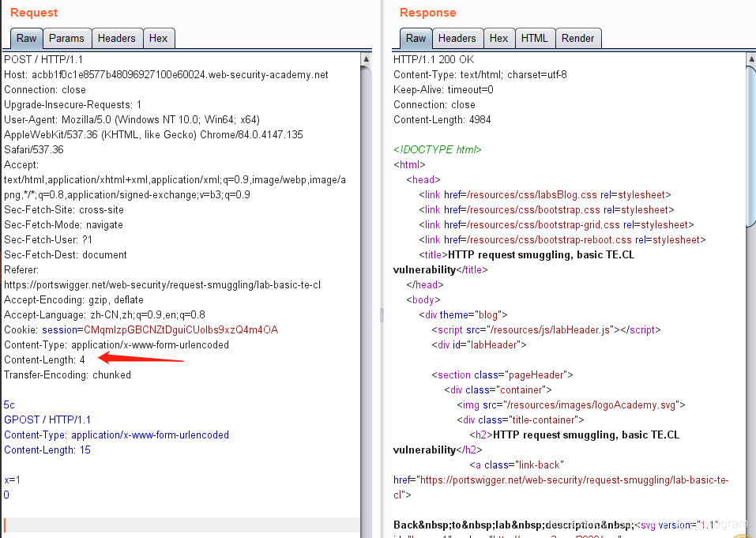Click the 'div class="title-container"' line
The width and height of the screenshot is (756, 538).
click(x=521, y=419)
